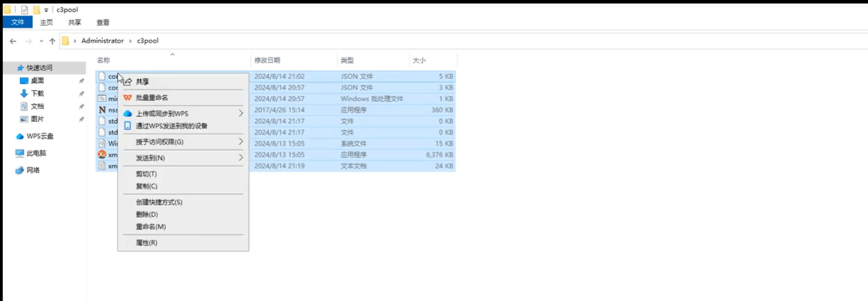Image resolution: width=868 pixels, height=301 pixels.
Task: Click the 3 KB size cell
Action: (446, 88)
